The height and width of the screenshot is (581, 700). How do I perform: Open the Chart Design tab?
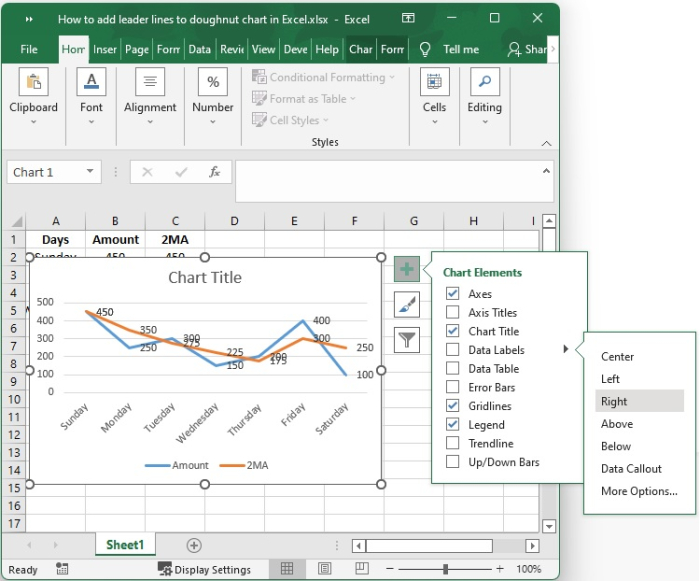[x=360, y=49]
